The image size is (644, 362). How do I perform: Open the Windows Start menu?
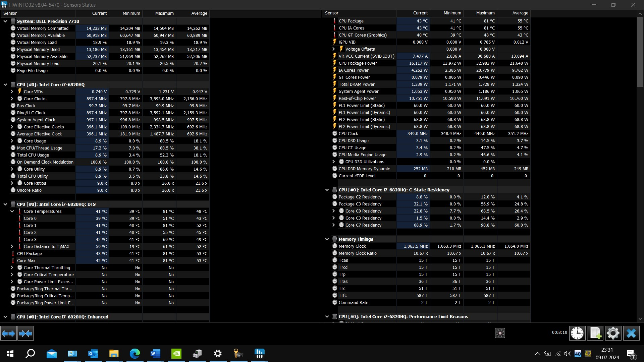click(10, 354)
